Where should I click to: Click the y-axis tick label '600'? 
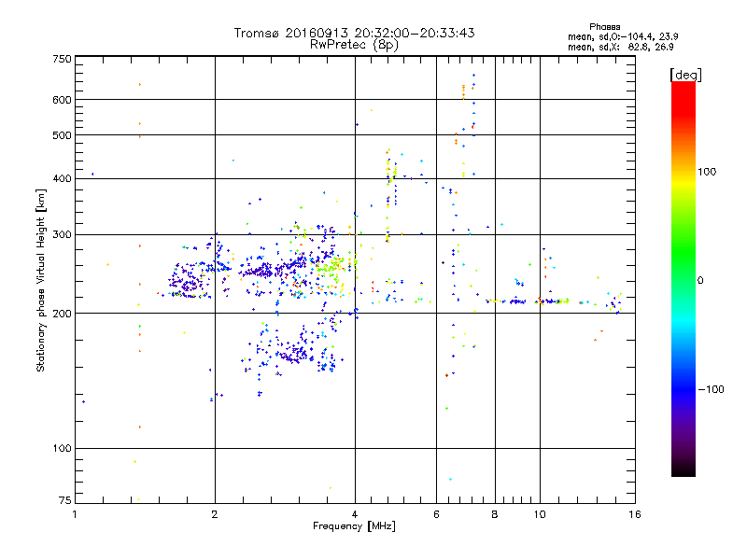(x=63, y=100)
